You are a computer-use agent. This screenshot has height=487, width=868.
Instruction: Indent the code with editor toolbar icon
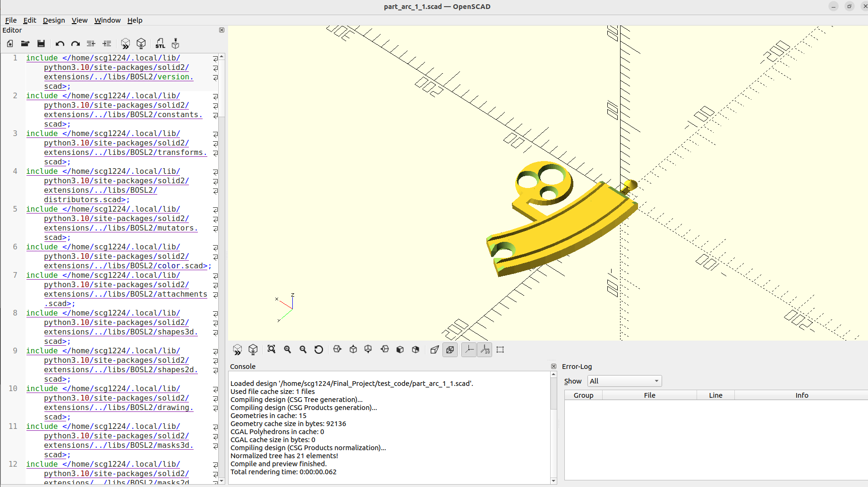(x=107, y=43)
